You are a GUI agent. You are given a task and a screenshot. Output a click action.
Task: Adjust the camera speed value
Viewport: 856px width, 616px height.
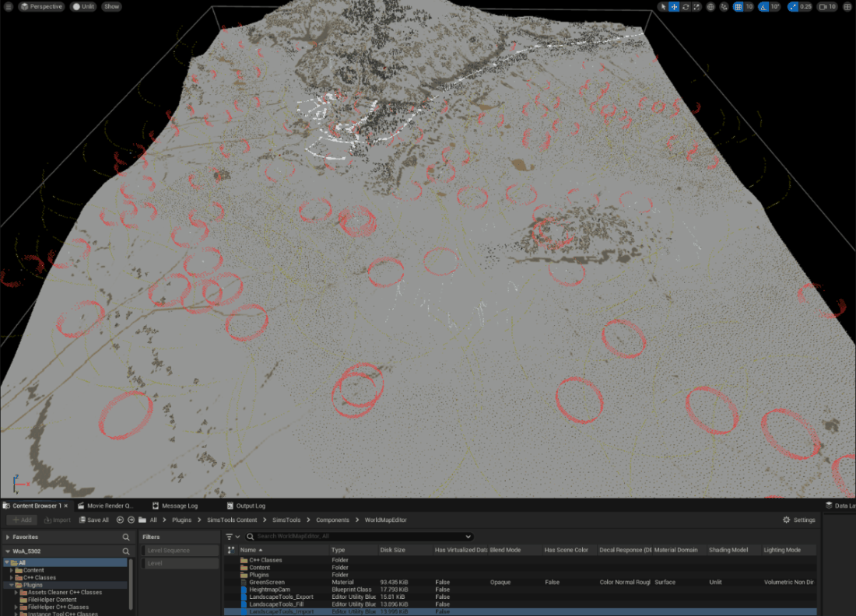[x=828, y=6]
